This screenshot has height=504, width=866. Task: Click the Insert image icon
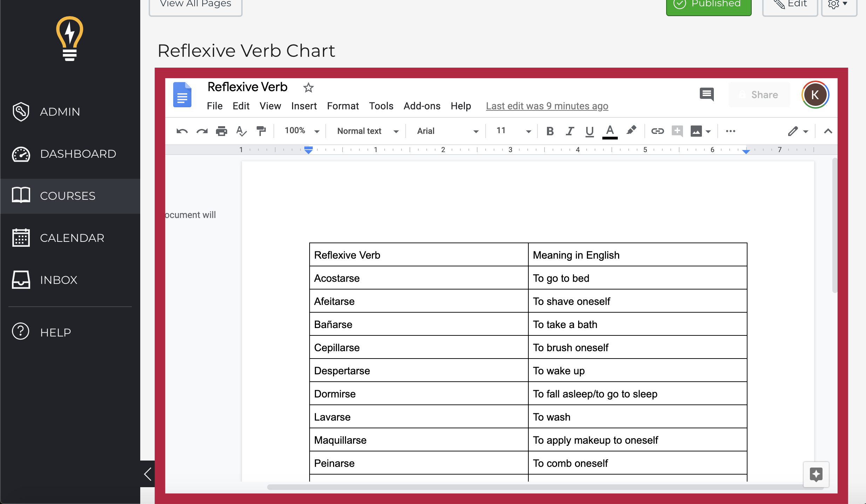pyautogui.click(x=696, y=131)
